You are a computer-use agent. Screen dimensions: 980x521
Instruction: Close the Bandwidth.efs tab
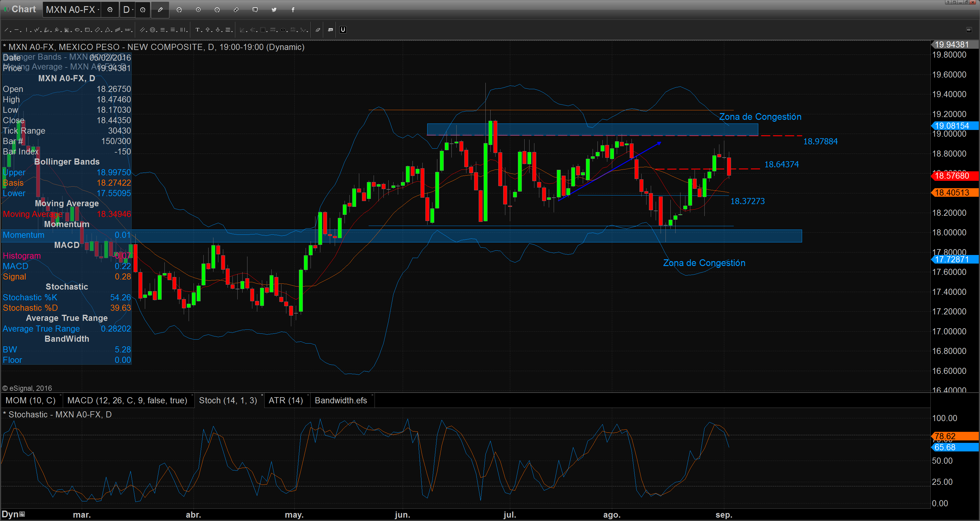[372, 395]
